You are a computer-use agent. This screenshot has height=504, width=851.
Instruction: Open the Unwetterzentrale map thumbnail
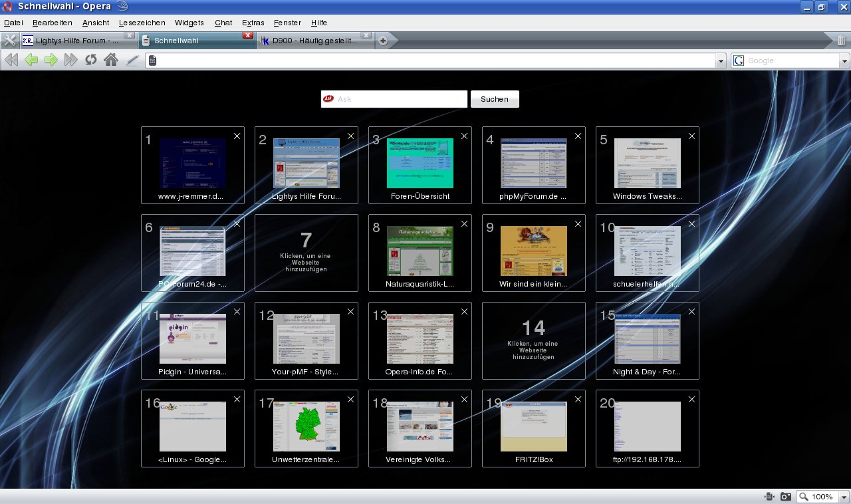(x=306, y=427)
